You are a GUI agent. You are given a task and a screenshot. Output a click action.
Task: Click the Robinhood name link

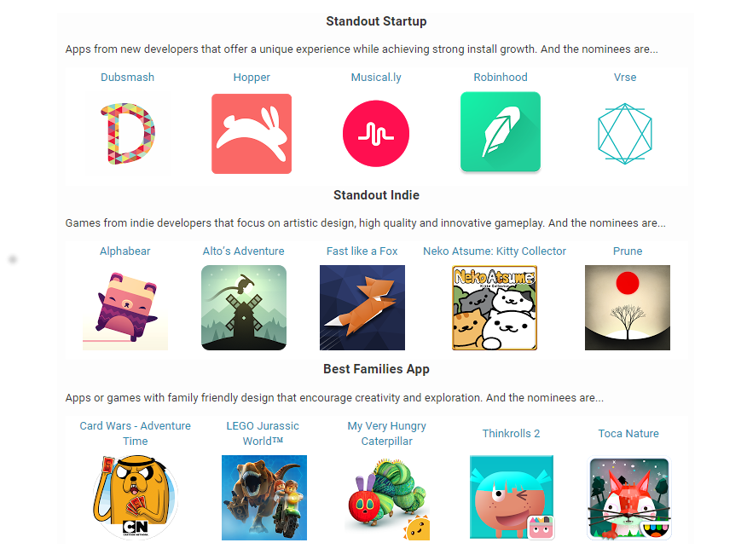pos(501,78)
